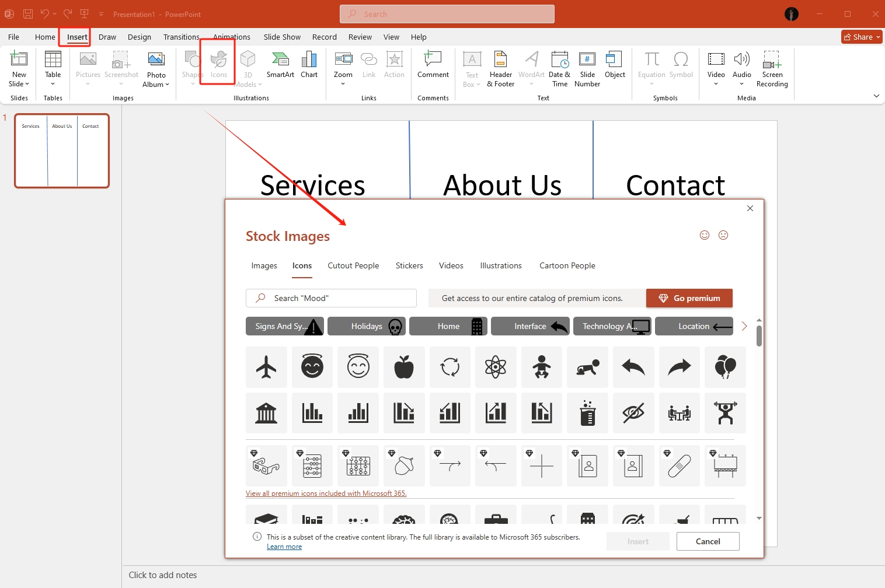Close the Stock Images dialog
The image size is (885, 588).
pyautogui.click(x=750, y=208)
